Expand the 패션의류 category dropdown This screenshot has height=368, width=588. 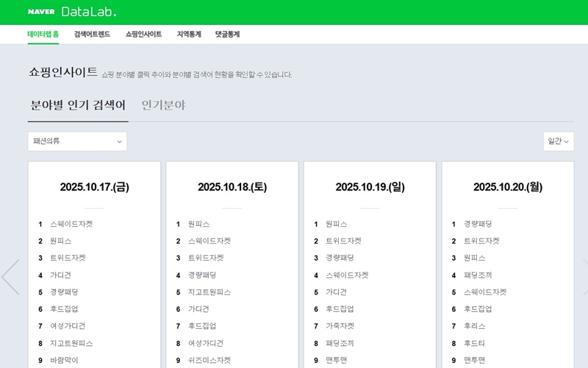point(77,141)
